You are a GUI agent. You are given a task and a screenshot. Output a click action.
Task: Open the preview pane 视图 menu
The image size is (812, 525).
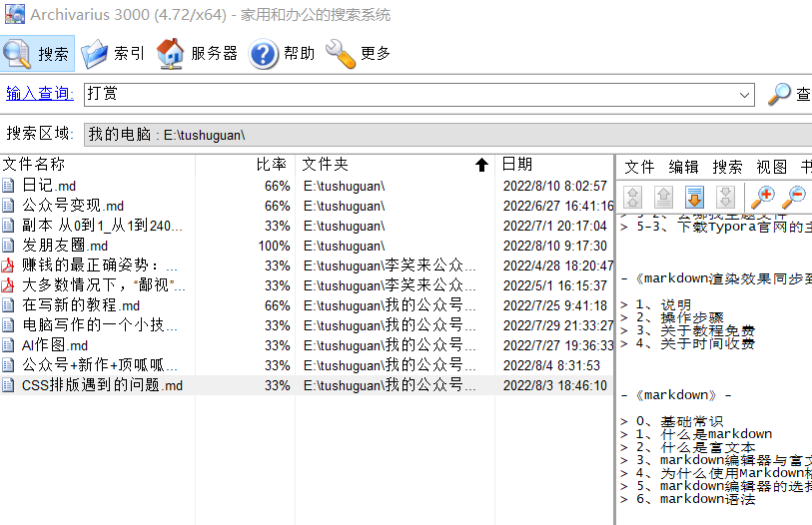tap(772, 167)
